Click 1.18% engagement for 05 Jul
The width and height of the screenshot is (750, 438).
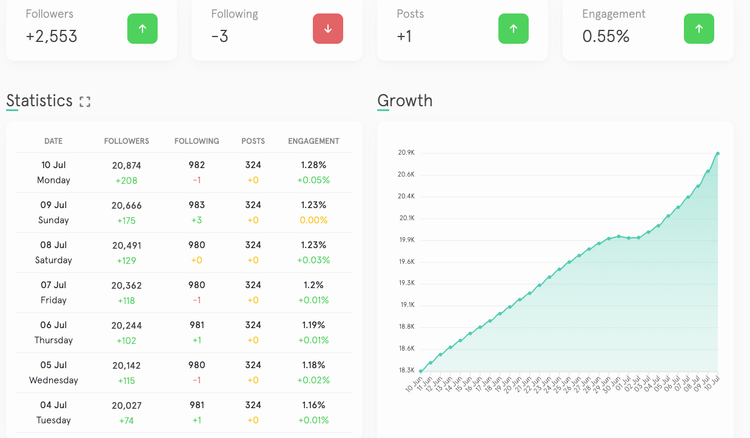pyautogui.click(x=313, y=365)
